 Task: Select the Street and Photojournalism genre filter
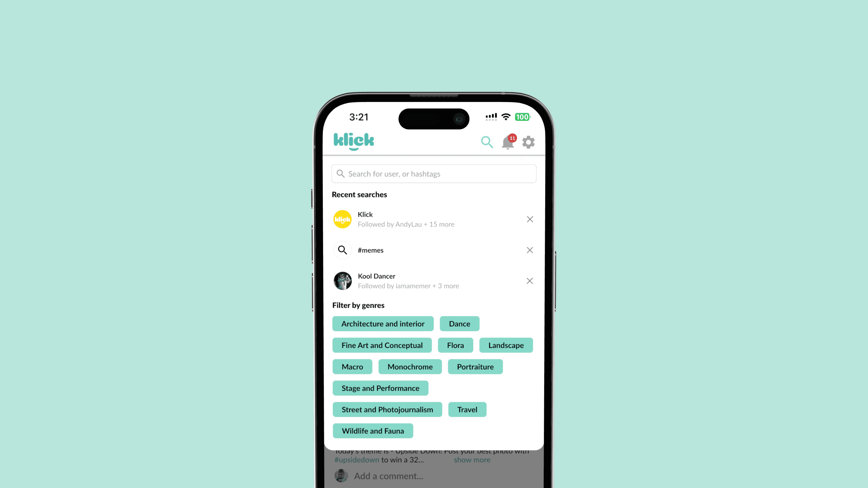pyautogui.click(x=387, y=409)
